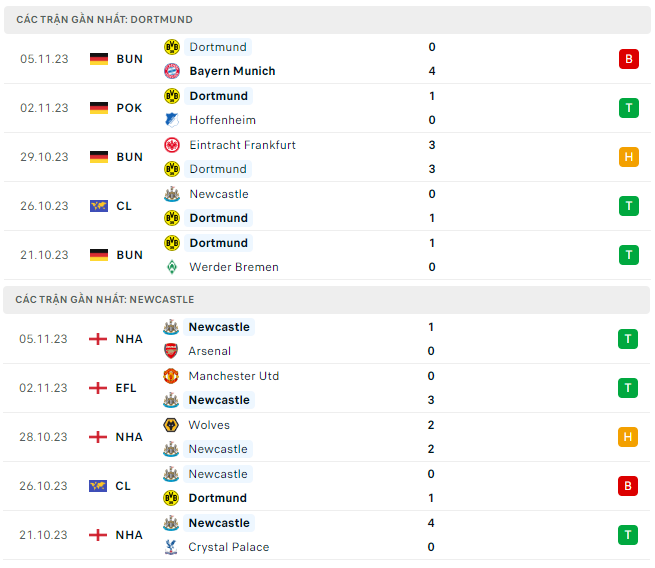
Task: Click the Crystal Palace club crest
Action: click(171, 547)
